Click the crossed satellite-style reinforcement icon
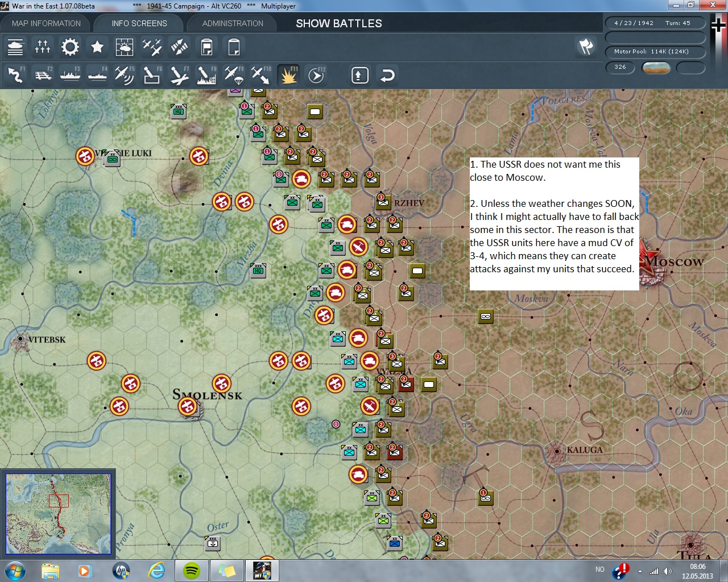The image size is (728, 582). point(179,47)
